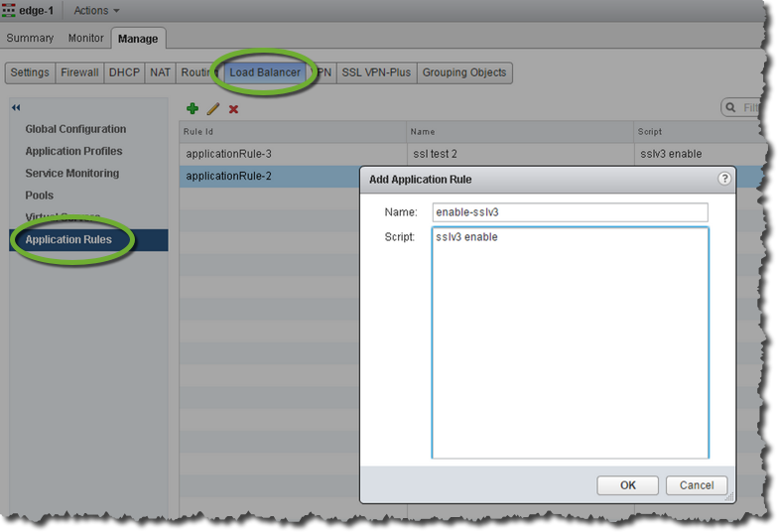Click Cancel in Add Application Rule dialog
Screen dimensions: 778x532
click(697, 485)
